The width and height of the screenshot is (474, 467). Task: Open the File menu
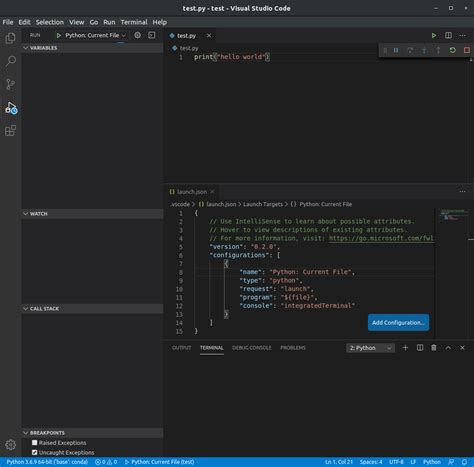coord(8,22)
